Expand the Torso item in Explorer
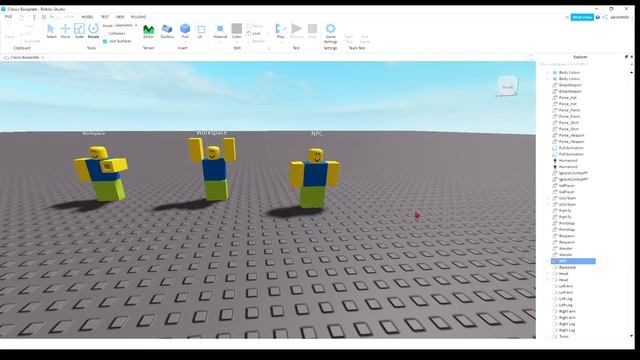640x360 pixels. pos(548,337)
